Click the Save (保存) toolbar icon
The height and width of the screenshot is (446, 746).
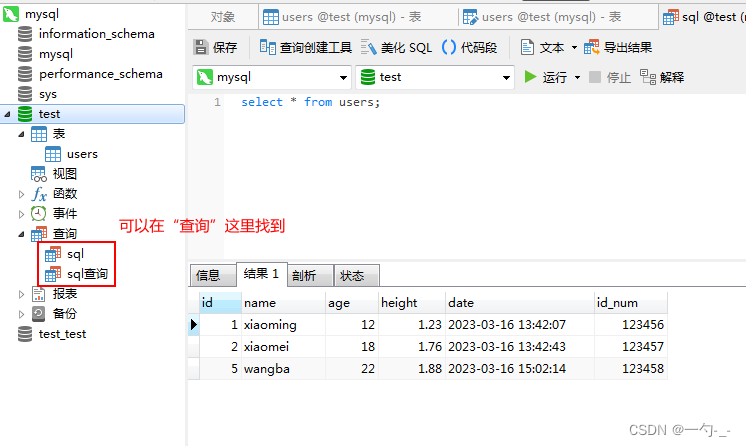(x=201, y=47)
